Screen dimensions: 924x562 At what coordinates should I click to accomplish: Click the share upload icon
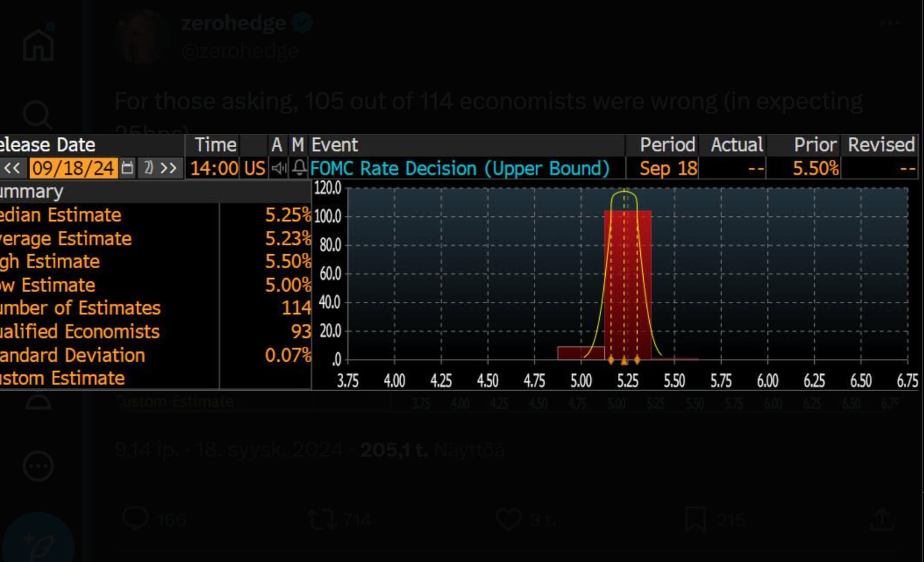[x=882, y=519]
